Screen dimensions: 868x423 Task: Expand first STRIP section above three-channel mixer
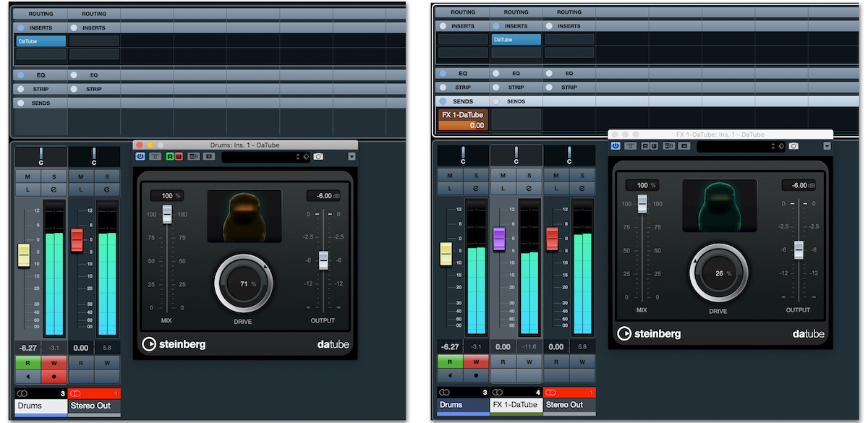coord(463,87)
